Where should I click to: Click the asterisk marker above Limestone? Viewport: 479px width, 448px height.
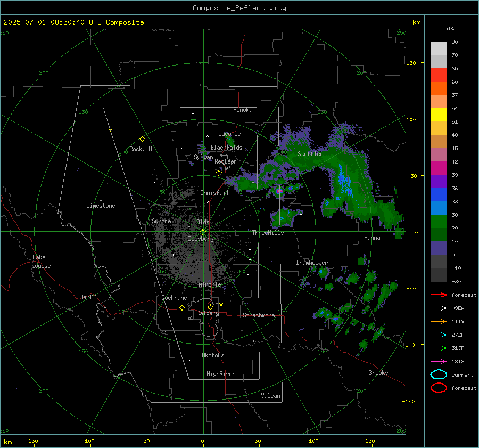(x=101, y=201)
